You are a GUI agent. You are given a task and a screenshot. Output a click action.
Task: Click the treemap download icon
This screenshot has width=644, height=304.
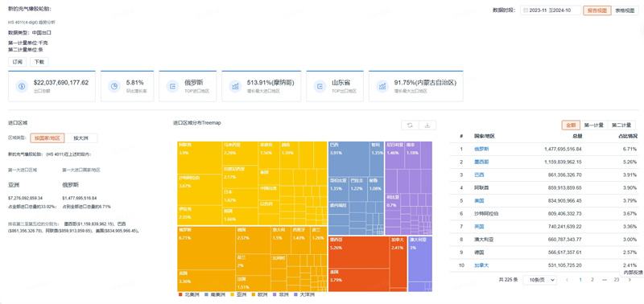coord(427,125)
